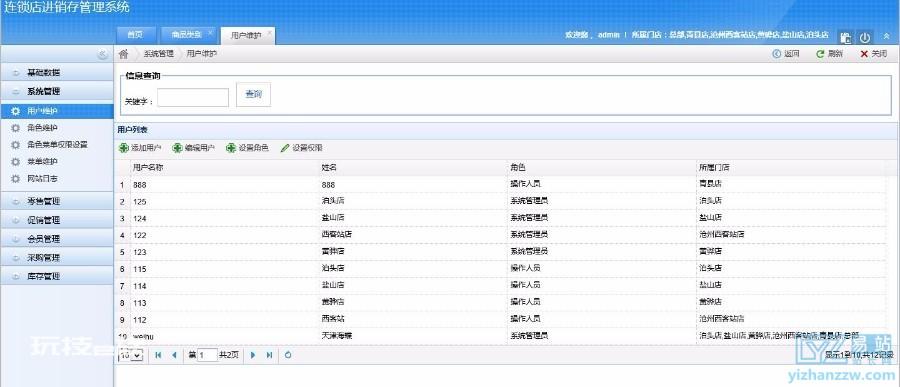
Task: Click the 关键字 keyword input field
Action: 193,98
